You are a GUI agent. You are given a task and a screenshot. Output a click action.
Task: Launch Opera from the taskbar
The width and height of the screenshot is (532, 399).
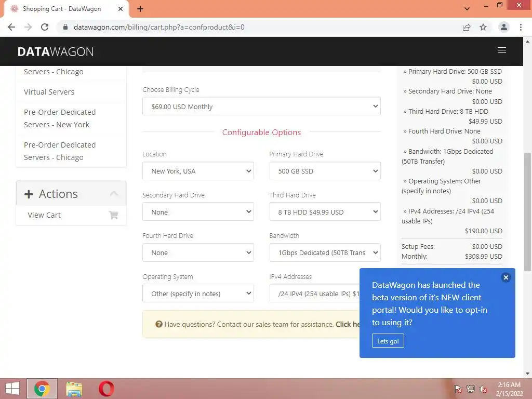[106, 389]
